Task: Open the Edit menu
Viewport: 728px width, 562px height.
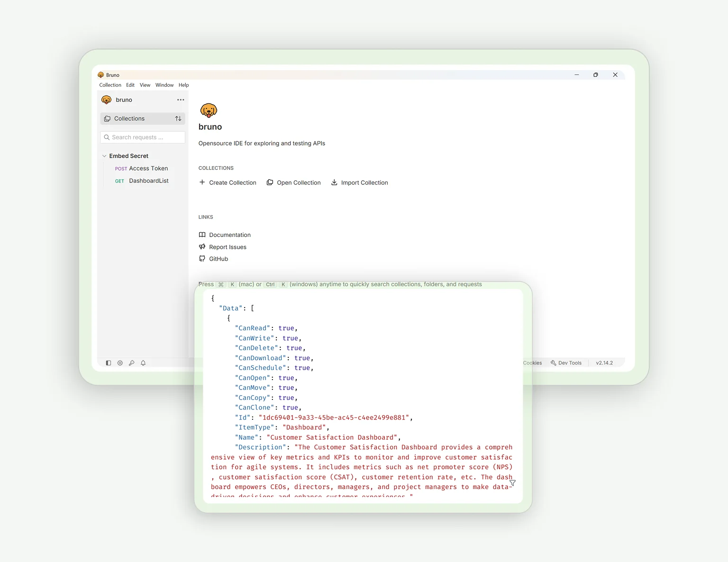Action: (130, 85)
